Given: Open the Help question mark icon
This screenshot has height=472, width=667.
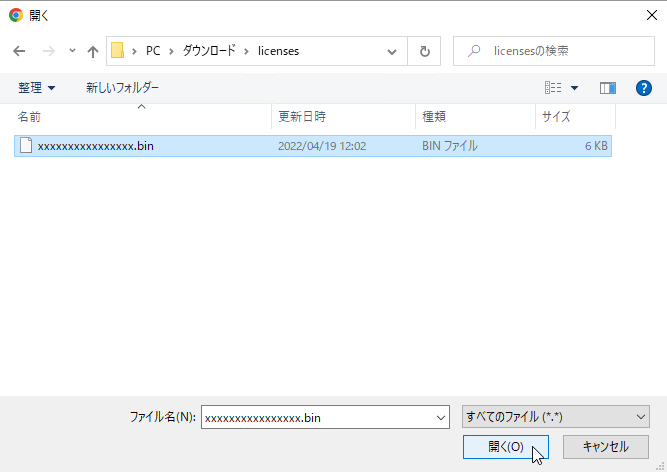Looking at the screenshot, I should (644, 88).
